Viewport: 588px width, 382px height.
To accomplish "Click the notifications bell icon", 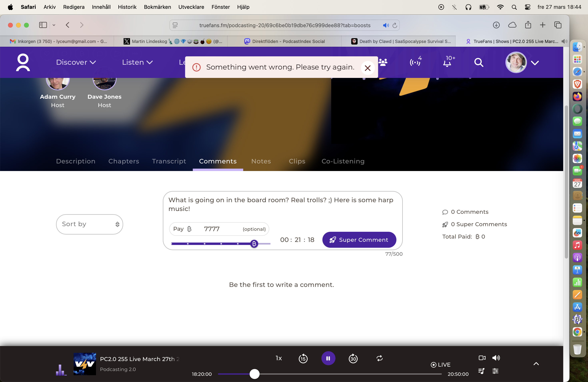I will pos(447,63).
